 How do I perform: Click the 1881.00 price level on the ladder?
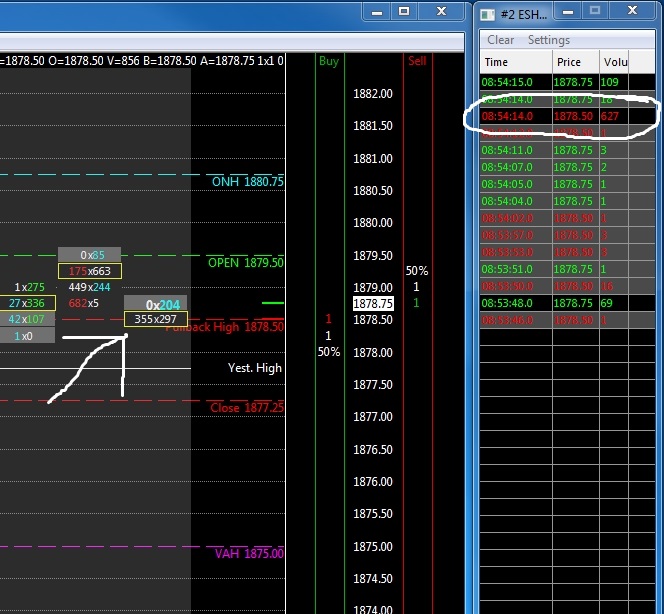pyautogui.click(x=373, y=158)
